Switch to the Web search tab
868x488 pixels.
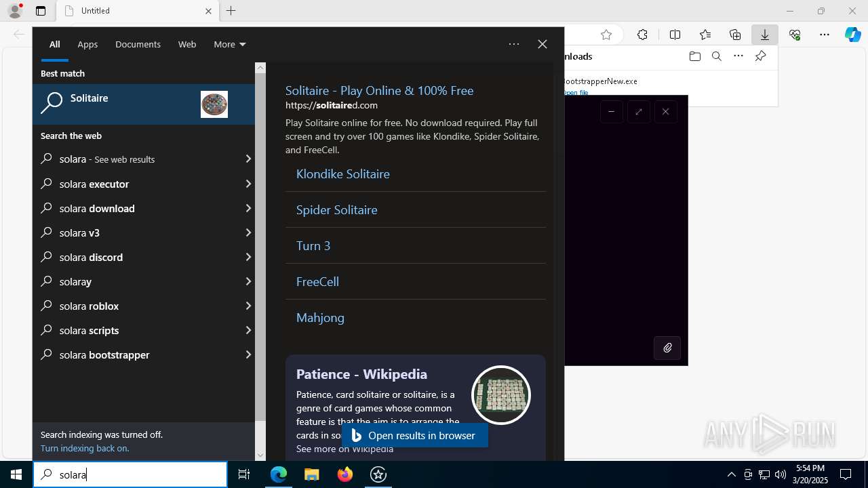click(x=187, y=44)
